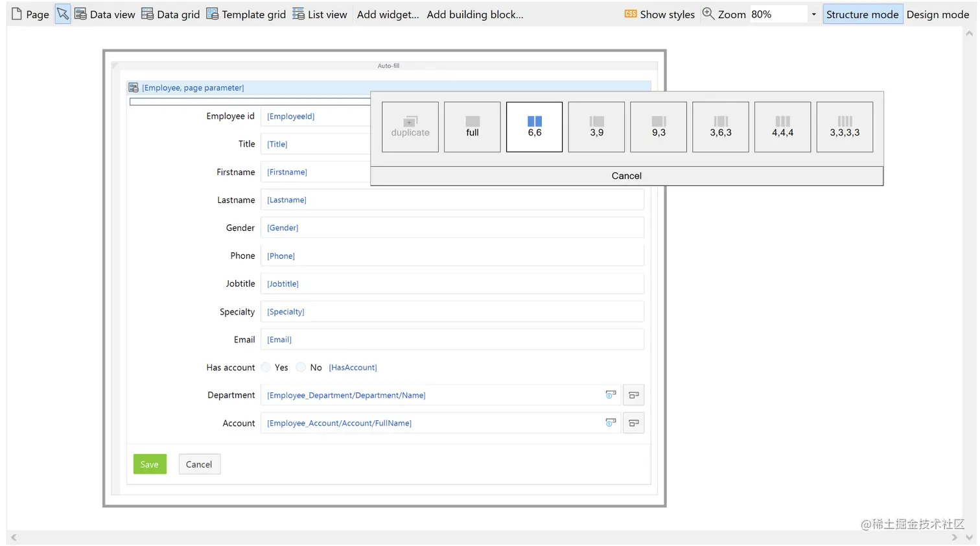980x546 pixels.
Task: Click the Department reference selector field
Action: tap(441, 395)
